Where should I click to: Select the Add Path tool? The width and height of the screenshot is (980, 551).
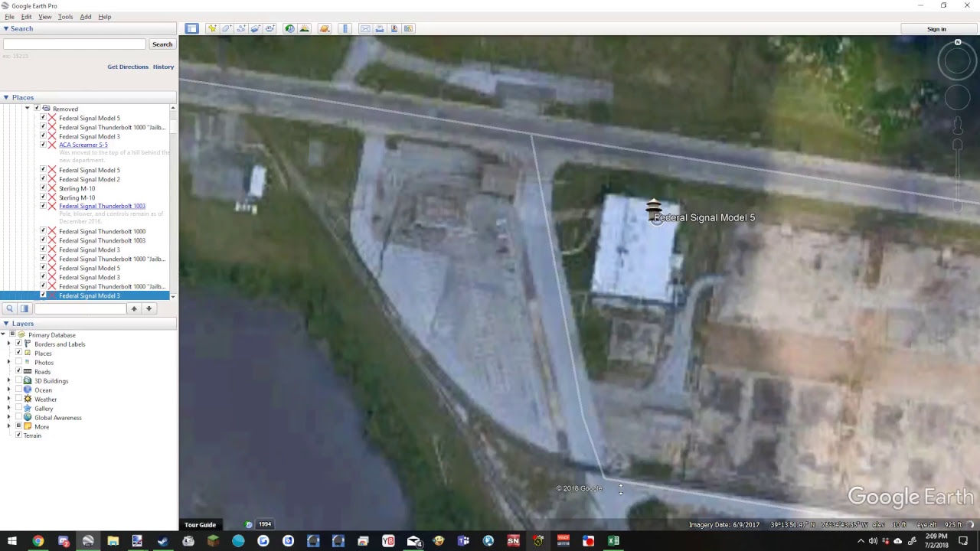tap(241, 29)
